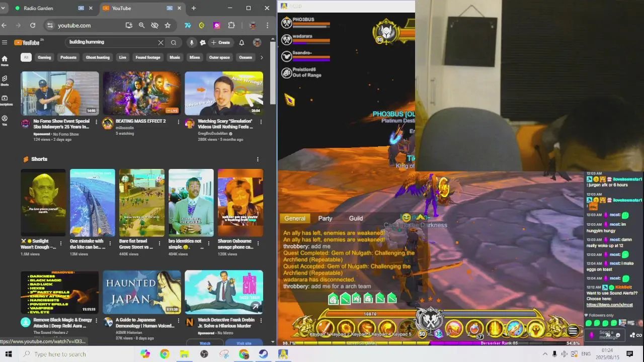
Task: Open Subscriptions in the YouTube sidebar
Action: click(5, 101)
